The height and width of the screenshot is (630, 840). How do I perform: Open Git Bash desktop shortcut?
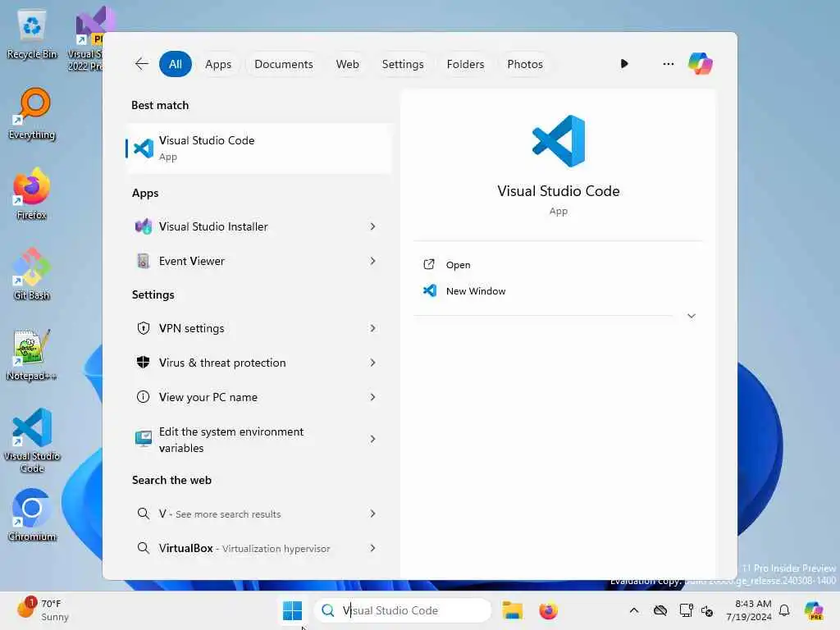click(x=32, y=274)
